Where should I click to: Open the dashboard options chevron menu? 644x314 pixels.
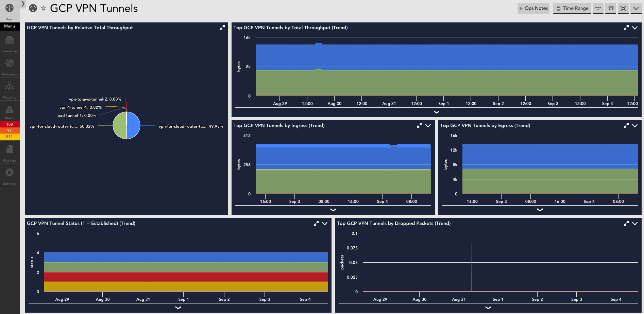636,8
